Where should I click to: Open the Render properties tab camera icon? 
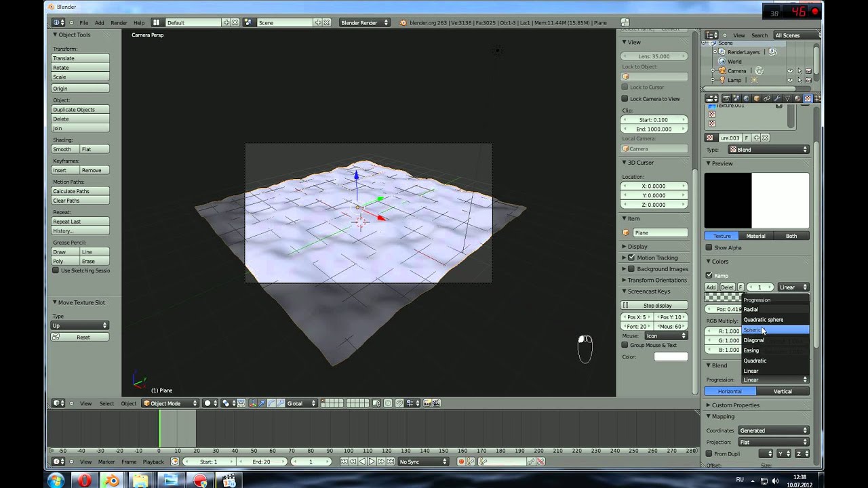[x=726, y=98]
